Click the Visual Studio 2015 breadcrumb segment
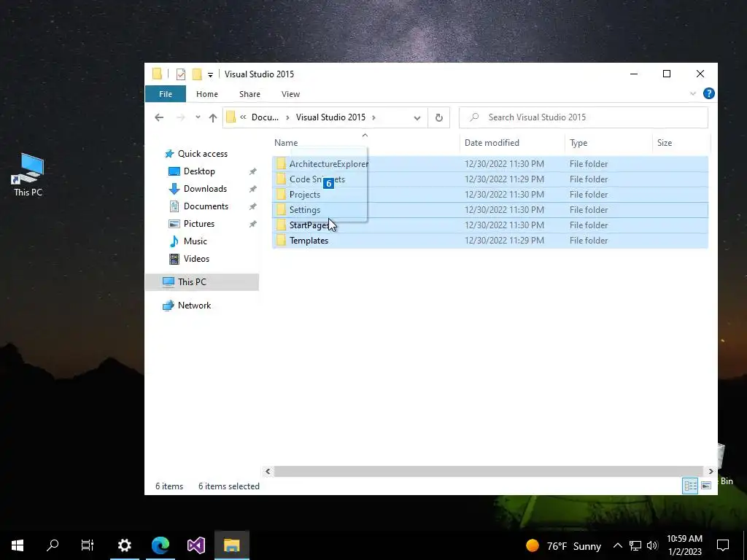Screen dimensions: 747x560 click(330, 117)
